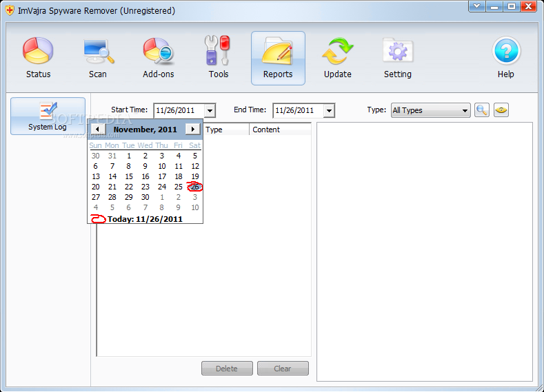
Task: Select November 25 in calendar
Action: point(179,187)
